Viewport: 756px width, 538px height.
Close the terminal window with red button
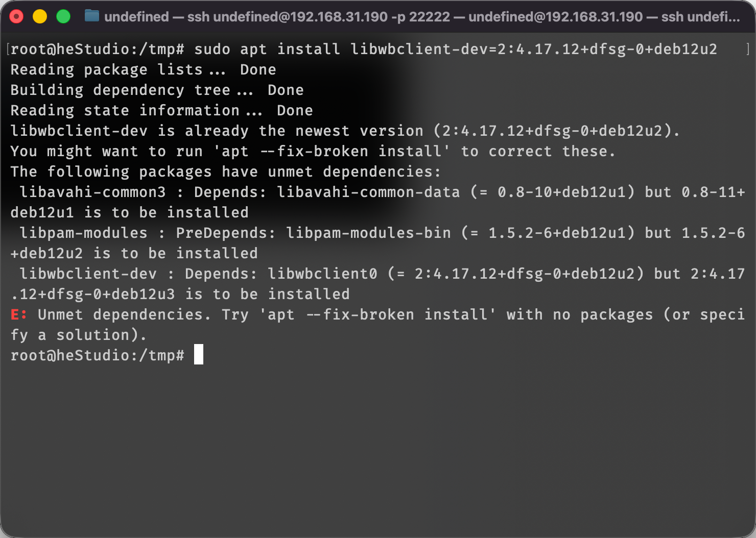[x=17, y=17]
